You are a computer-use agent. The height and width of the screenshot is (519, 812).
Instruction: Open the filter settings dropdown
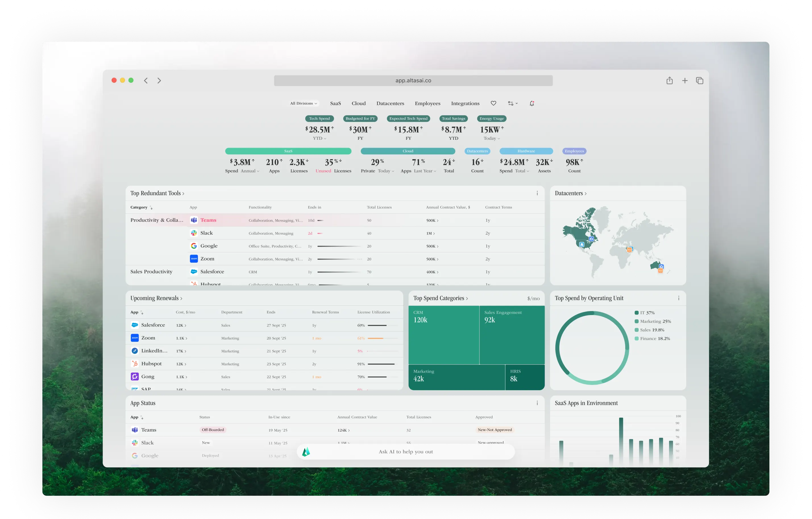(512, 103)
